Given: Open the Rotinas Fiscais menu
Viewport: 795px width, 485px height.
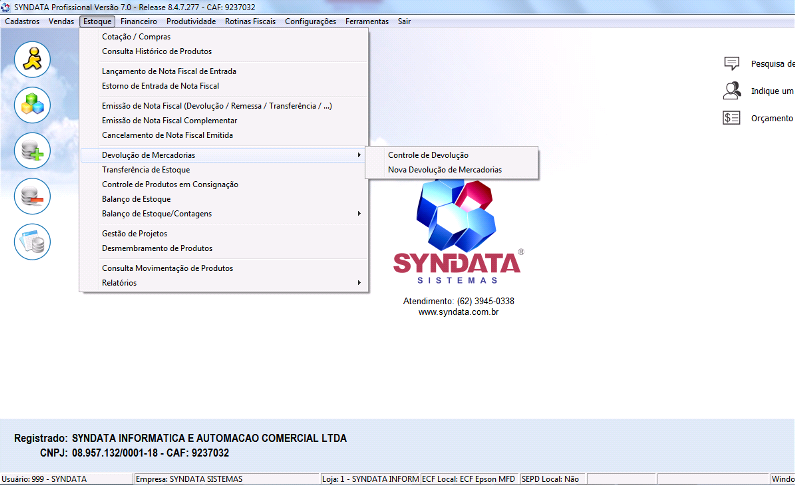Looking at the screenshot, I should click(250, 21).
